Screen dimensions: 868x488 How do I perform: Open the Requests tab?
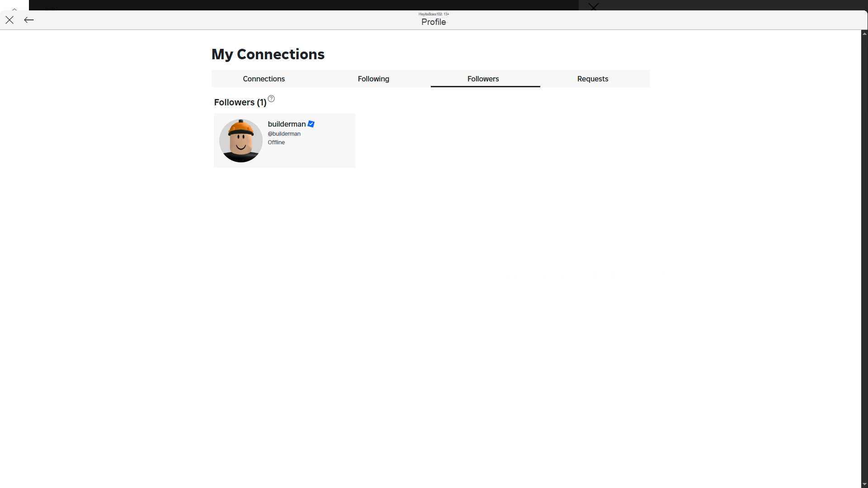(x=593, y=79)
